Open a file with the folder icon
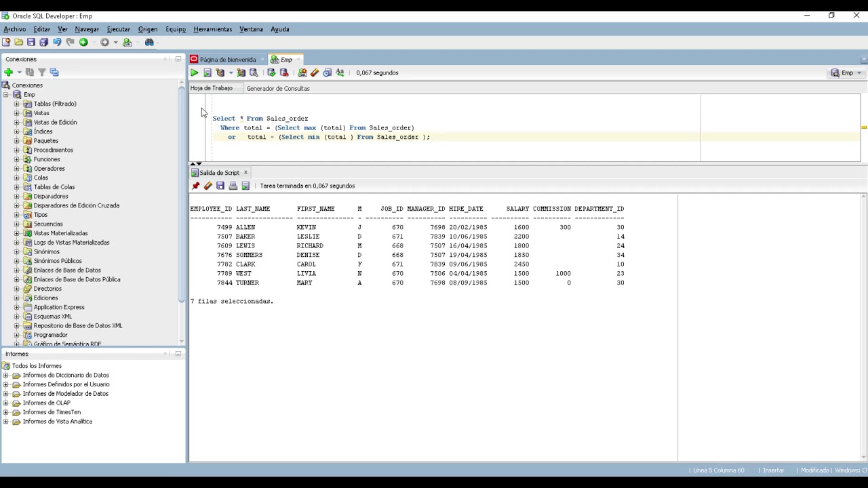 (18, 42)
